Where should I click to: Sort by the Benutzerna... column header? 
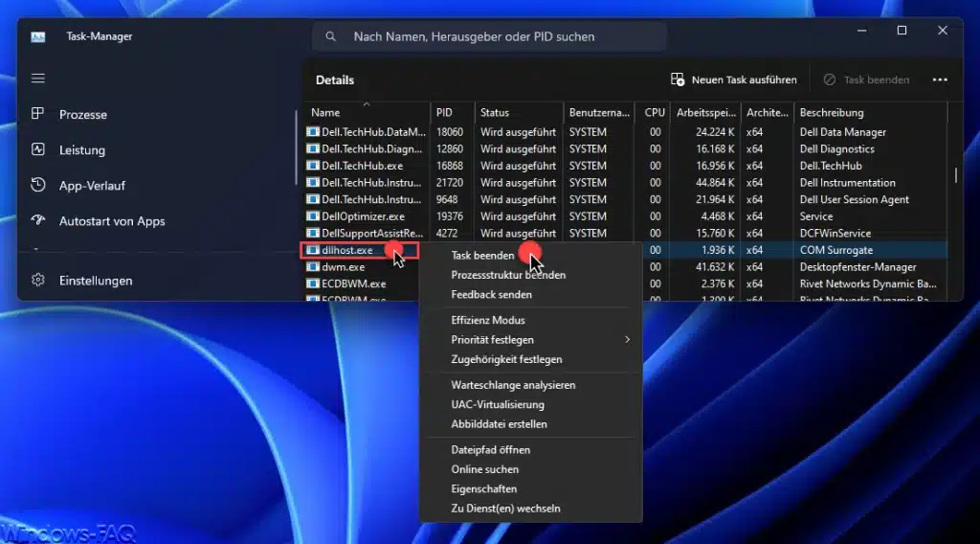pos(599,113)
